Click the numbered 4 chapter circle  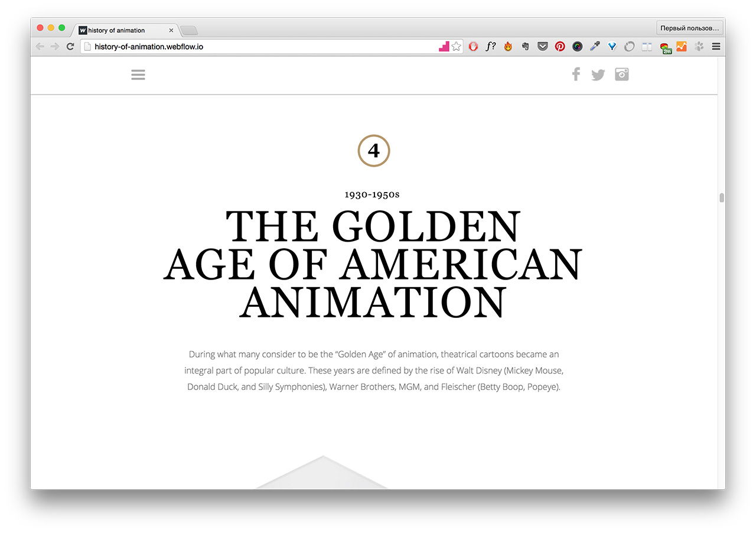[x=374, y=151]
